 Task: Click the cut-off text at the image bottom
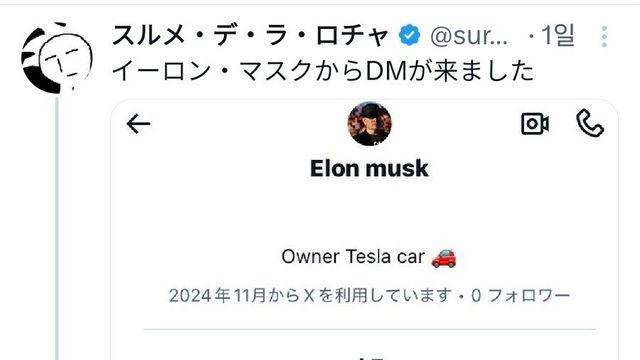369,358
